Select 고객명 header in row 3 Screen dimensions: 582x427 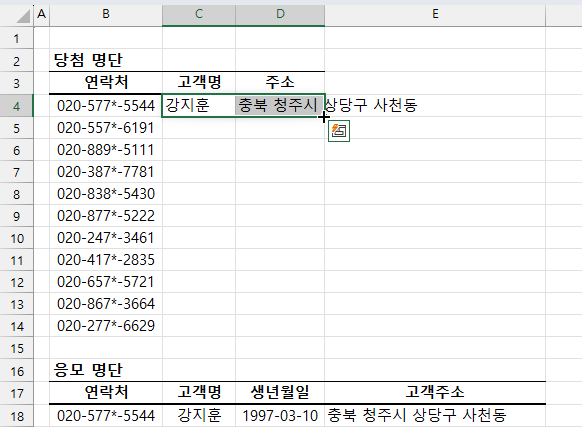click(x=199, y=82)
